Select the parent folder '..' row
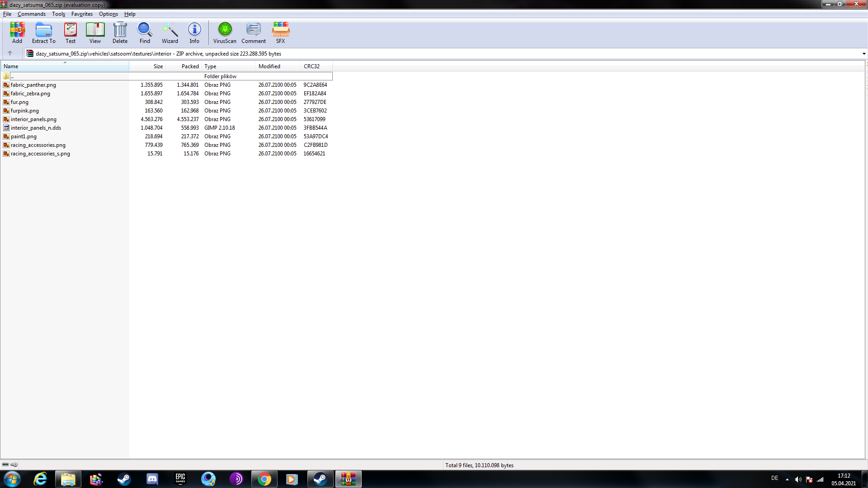 coord(167,76)
